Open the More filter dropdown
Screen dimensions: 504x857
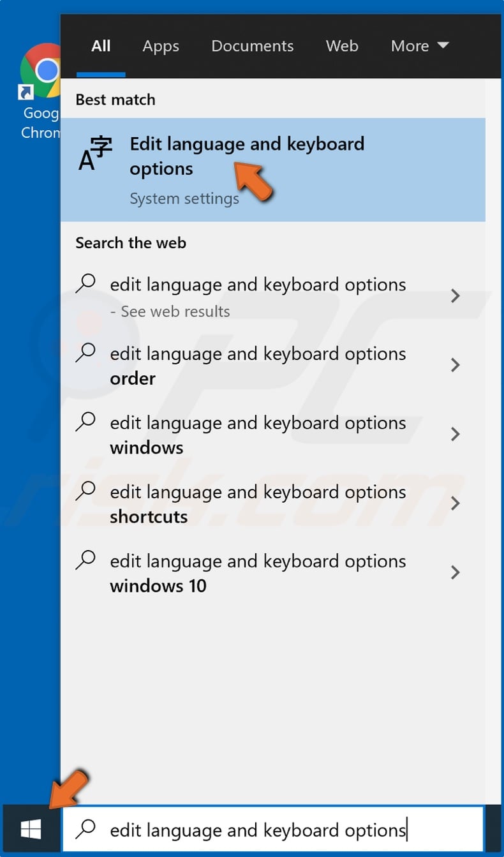pos(420,45)
